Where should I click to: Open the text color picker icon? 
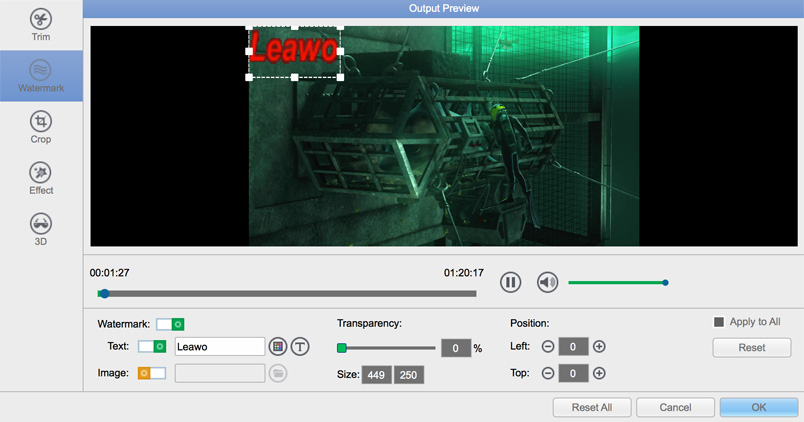(278, 346)
